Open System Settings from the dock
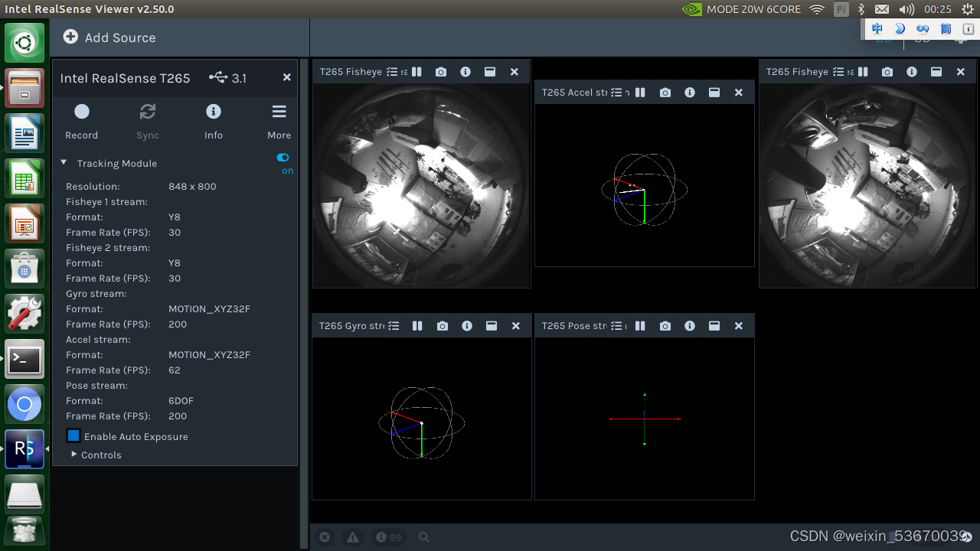This screenshot has width=980, height=551. [x=24, y=314]
